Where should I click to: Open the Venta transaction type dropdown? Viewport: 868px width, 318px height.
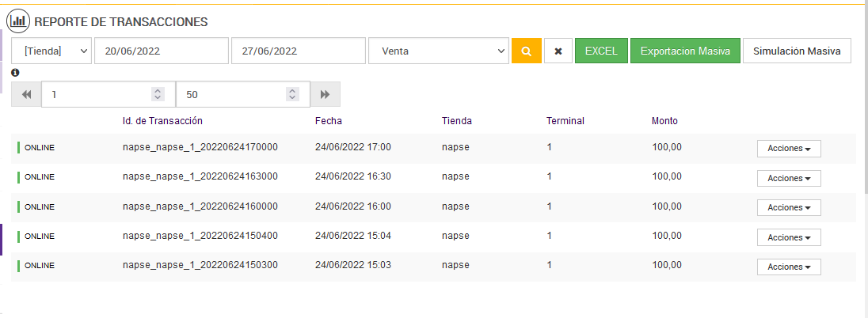pyautogui.click(x=438, y=51)
